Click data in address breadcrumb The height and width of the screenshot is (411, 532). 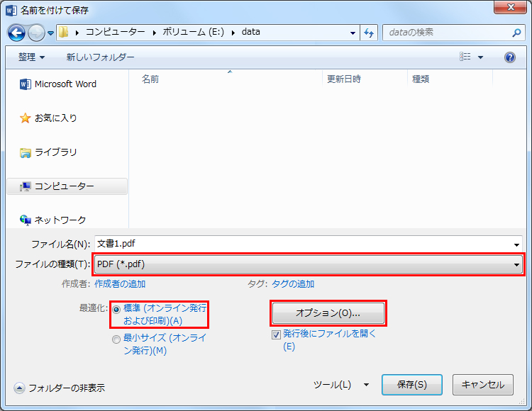[x=250, y=32]
